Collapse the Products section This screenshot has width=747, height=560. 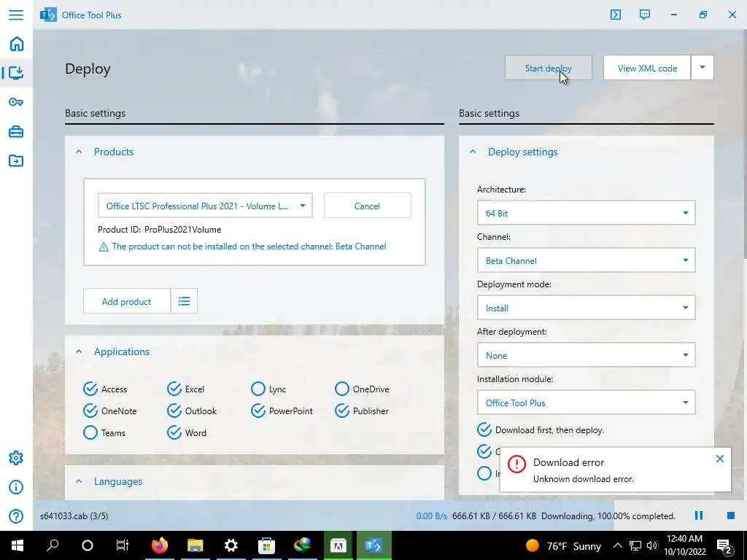coord(79,152)
